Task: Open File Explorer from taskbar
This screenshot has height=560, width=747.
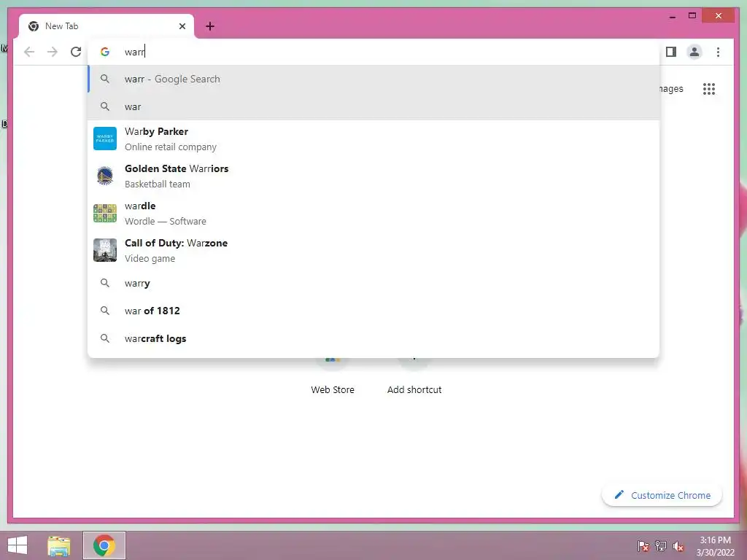Action: (x=59, y=545)
